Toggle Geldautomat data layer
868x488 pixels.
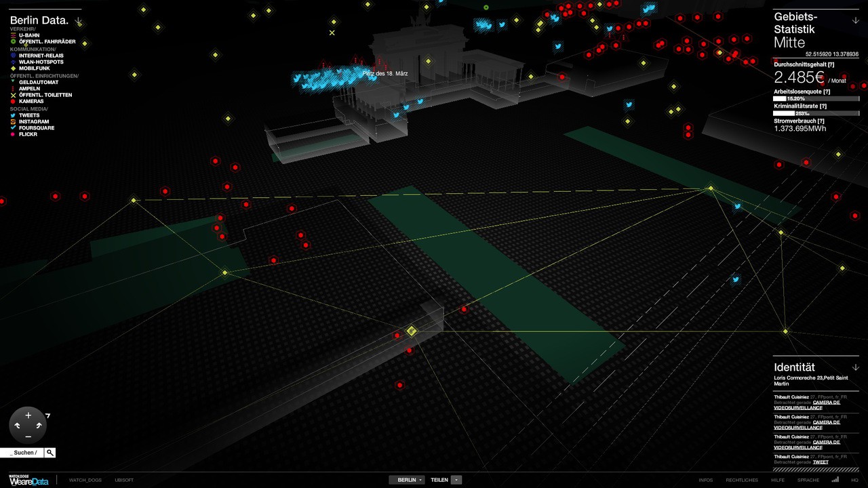pos(36,82)
